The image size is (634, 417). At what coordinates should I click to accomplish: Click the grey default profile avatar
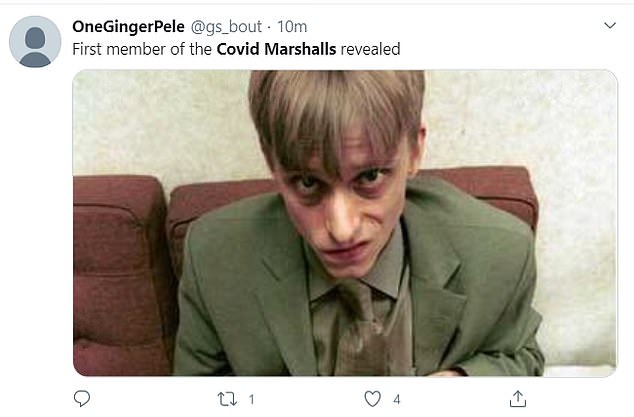point(35,42)
